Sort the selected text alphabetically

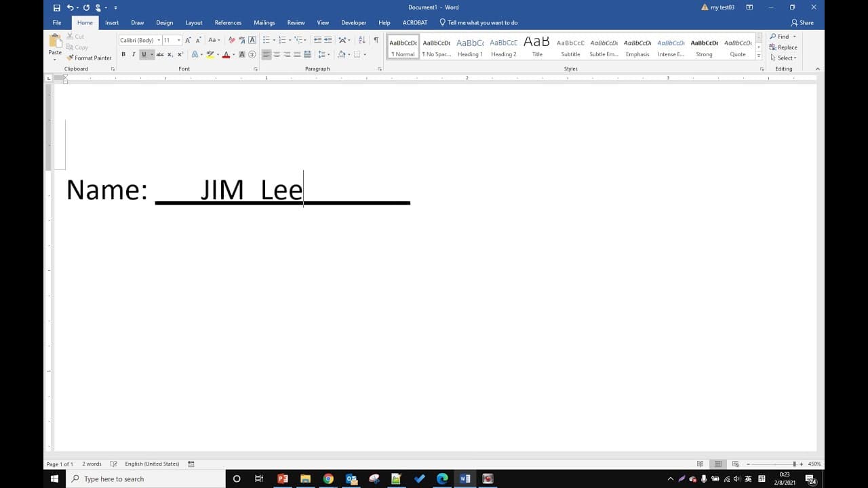(361, 40)
